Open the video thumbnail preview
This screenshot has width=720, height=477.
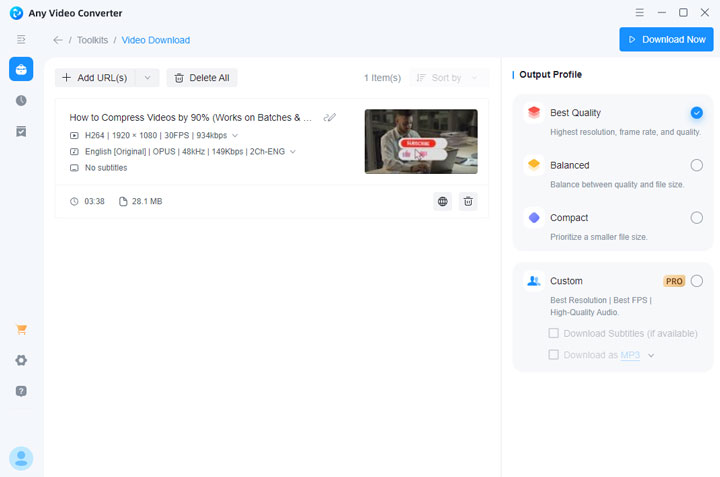pos(421,141)
